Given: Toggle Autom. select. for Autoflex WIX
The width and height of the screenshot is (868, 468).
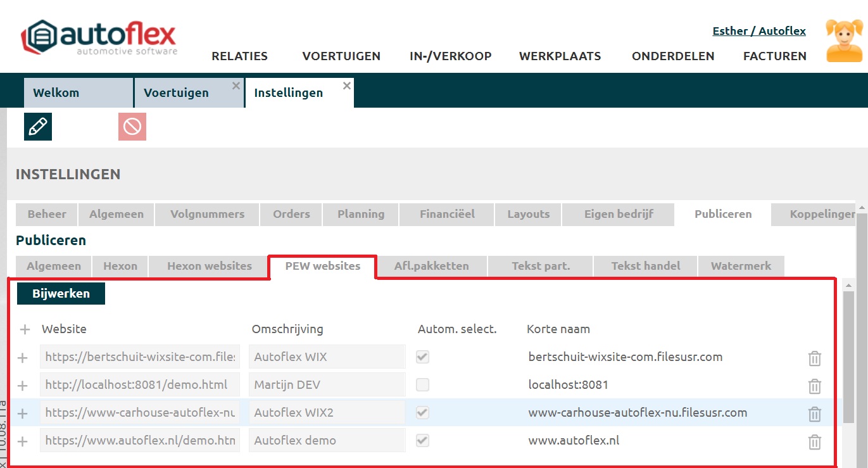Looking at the screenshot, I should pos(422,357).
